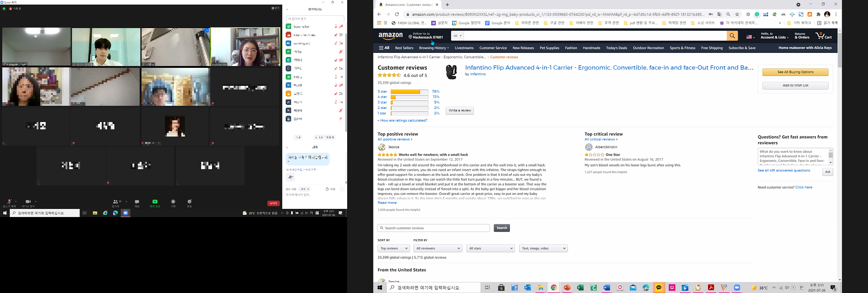Open Excel from the taskbar
Viewport: 868px width, 293px height.
(x=580, y=288)
